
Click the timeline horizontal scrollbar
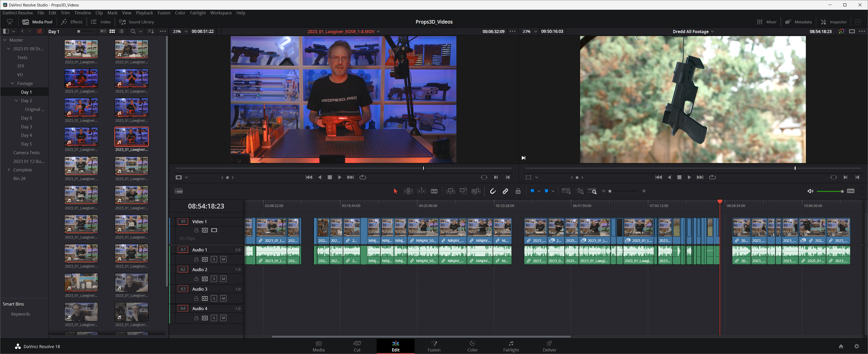(x=421, y=337)
